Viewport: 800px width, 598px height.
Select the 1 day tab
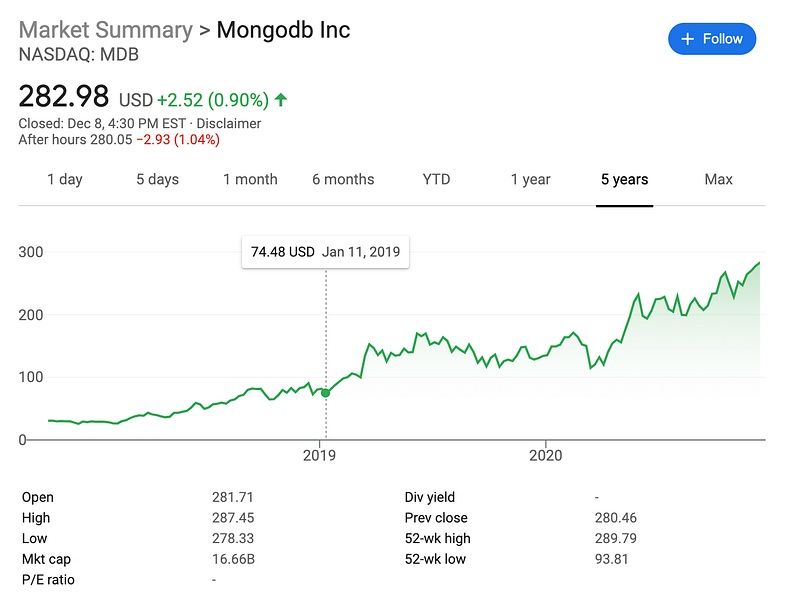click(x=65, y=180)
